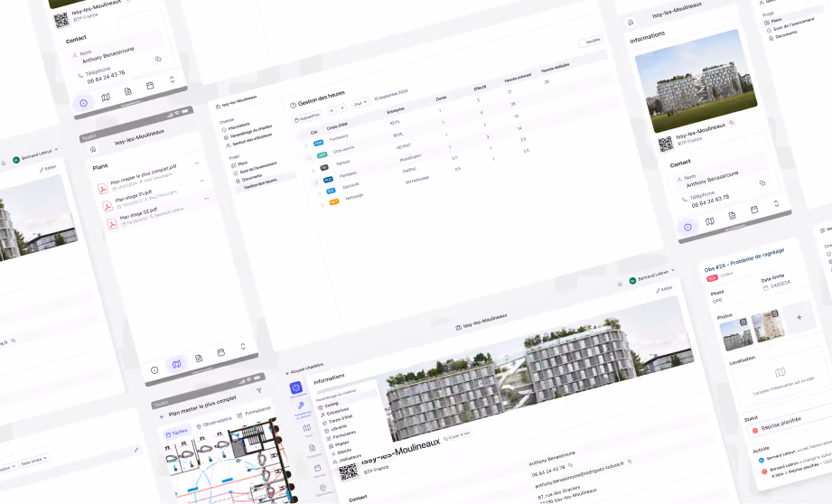This screenshot has width=832, height=504.
Task: Open the three-dots menu for Plan master le plus complet.pdf
Action: (x=197, y=163)
